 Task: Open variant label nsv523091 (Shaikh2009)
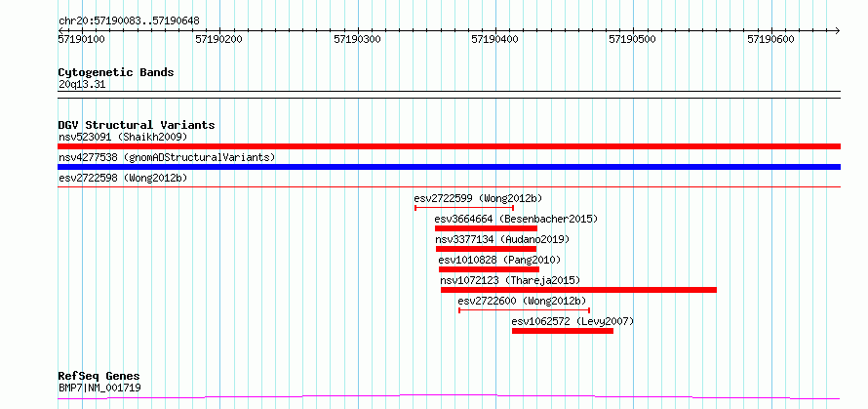click(x=123, y=137)
